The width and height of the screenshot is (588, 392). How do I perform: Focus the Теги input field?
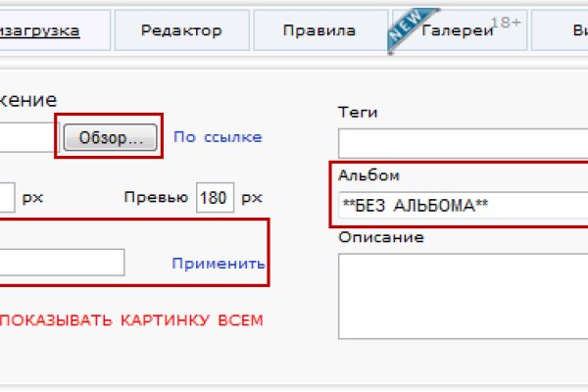tap(461, 144)
